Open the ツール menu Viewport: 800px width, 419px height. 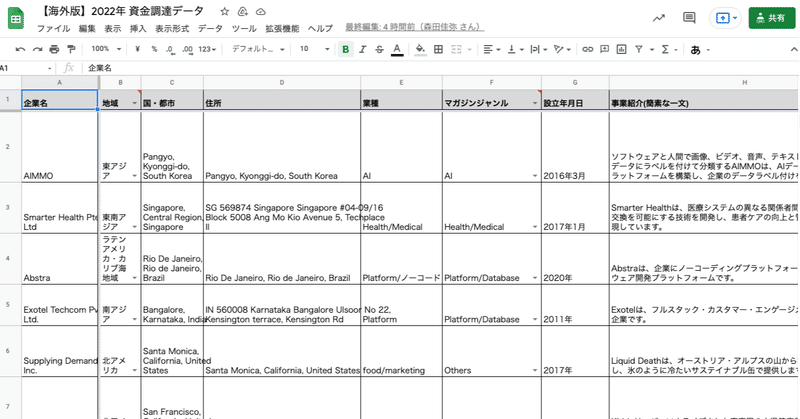coord(244,28)
